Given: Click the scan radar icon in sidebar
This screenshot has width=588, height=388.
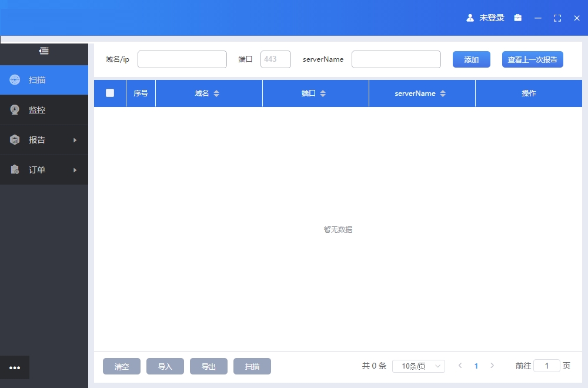Looking at the screenshot, I should [x=15, y=79].
